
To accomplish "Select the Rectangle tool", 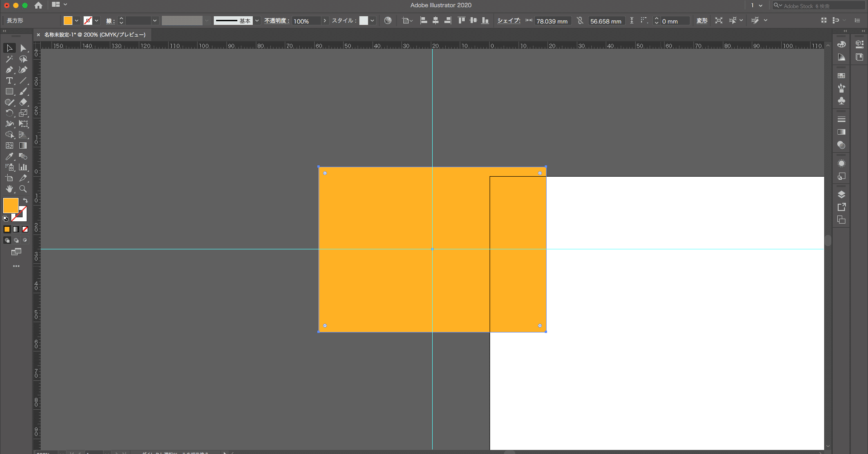I will [x=9, y=91].
